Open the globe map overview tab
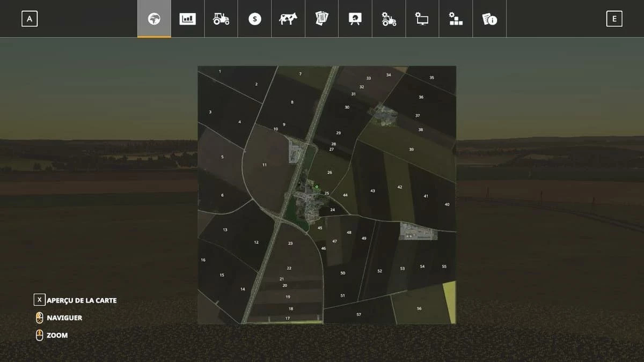 [x=154, y=19]
